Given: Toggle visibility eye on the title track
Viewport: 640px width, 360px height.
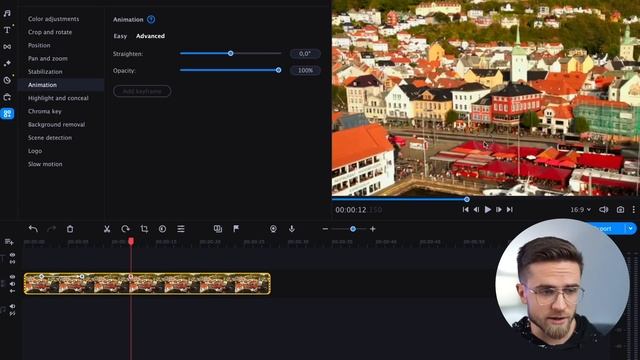Looking at the screenshot, I should [x=12, y=255].
